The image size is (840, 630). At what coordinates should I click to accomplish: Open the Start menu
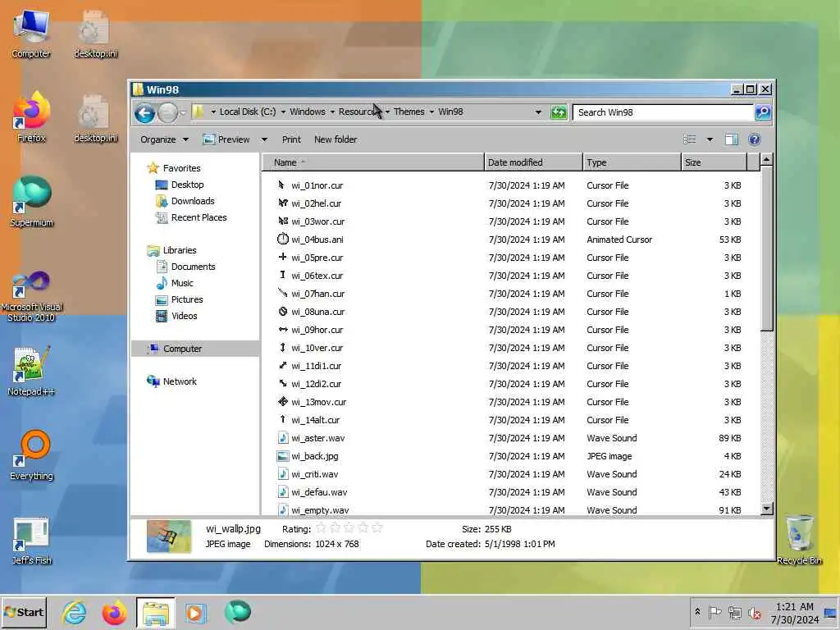[x=24, y=612]
